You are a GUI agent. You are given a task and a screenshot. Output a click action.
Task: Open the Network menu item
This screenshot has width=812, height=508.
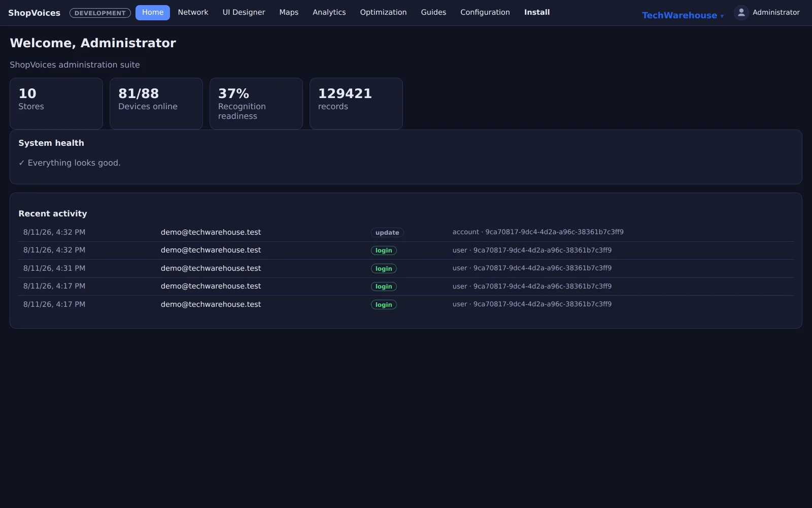pos(193,12)
